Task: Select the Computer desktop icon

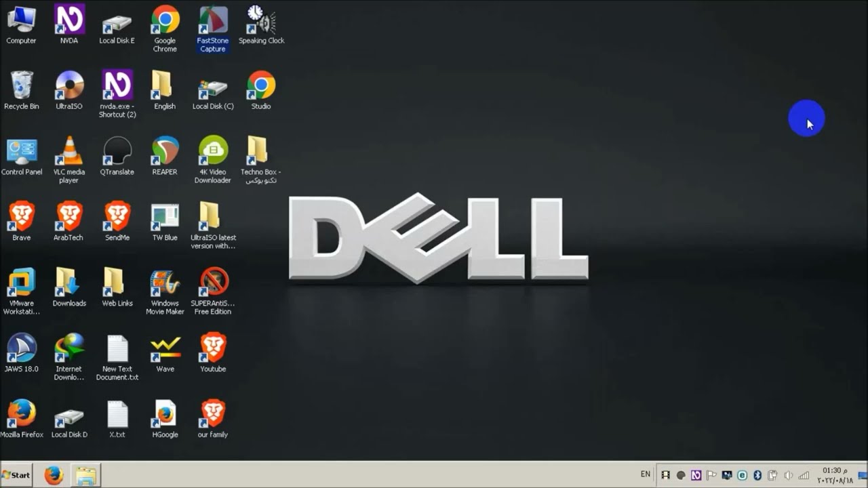Action: point(21,25)
